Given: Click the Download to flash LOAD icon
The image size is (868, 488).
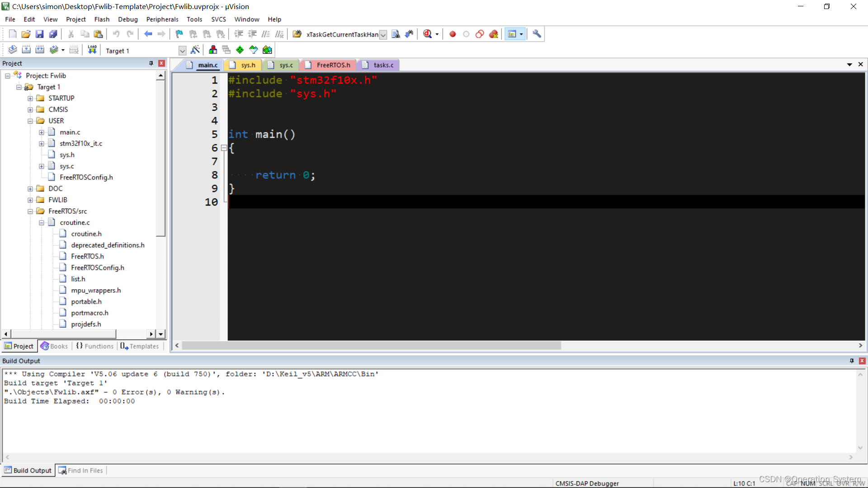Looking at the screenshot, I should [x=92, y=50].
